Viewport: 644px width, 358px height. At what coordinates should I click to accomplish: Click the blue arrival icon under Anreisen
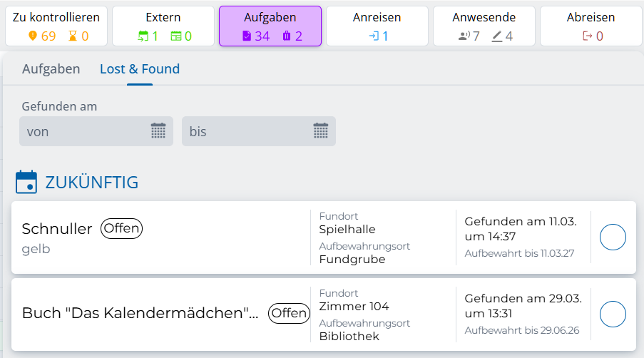373,36
